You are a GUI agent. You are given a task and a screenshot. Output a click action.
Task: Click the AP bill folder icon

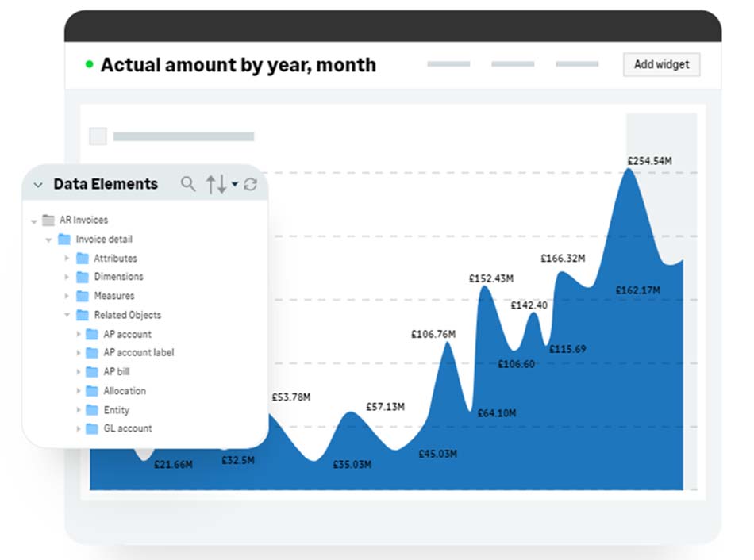(x=92, y=371)
